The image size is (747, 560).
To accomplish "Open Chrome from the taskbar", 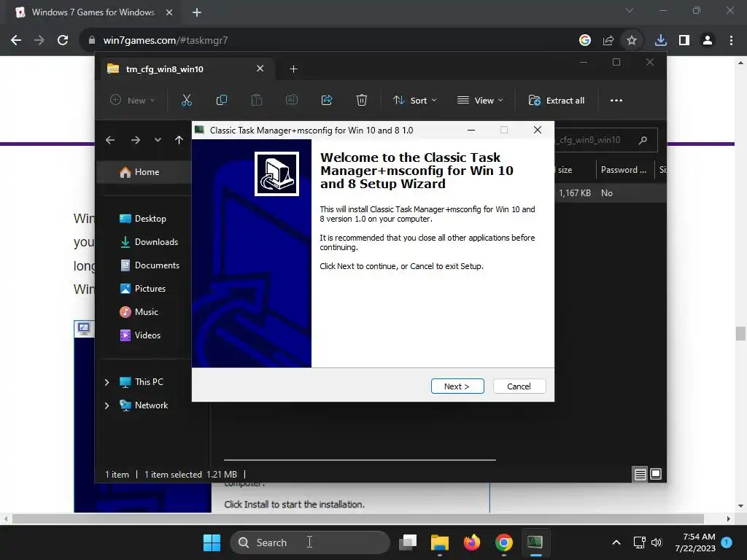I will (x=504, y=542).
